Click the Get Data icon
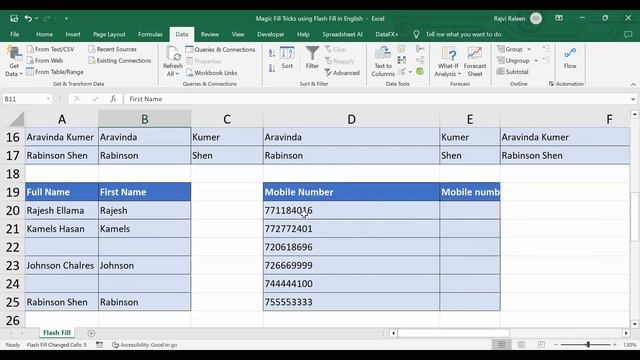640x360 pixels. (x=14, y=54)
